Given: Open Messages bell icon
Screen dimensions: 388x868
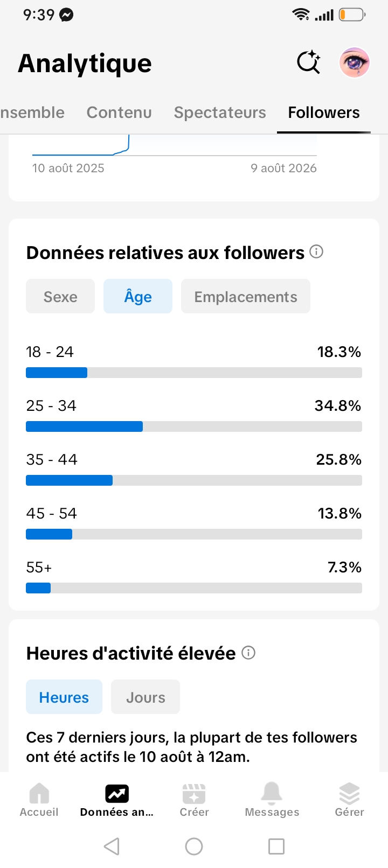Looking at the screenshot, I should point(272,800).
